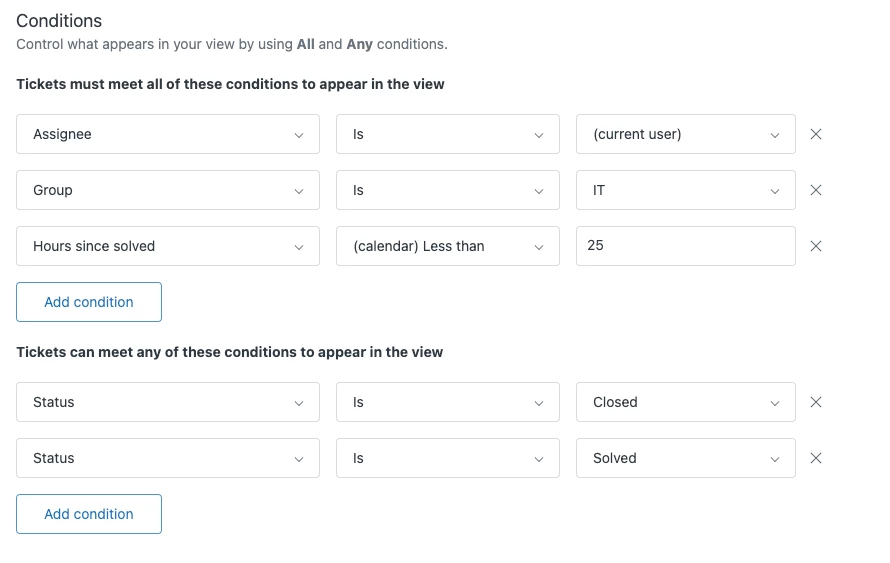Viewport: 890px width, 563px height.
Task: Remove the Group condition row
Action: pyautogui.click(x=815, y=190)
